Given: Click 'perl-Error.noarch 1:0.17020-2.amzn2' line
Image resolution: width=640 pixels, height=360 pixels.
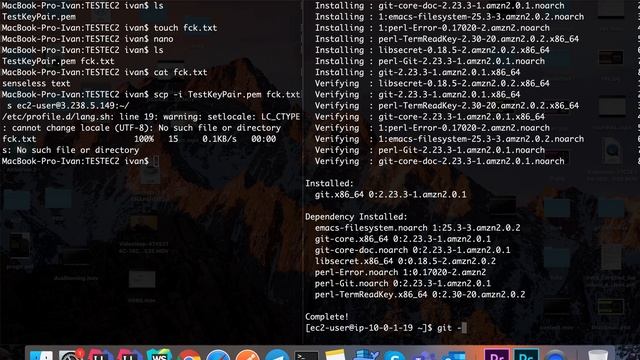Looking at the screenshot, I should tap(400, 272).
